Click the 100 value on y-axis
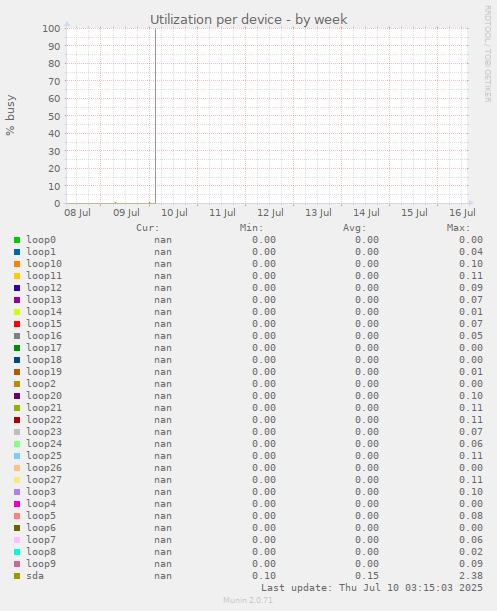 pos(51,28)
